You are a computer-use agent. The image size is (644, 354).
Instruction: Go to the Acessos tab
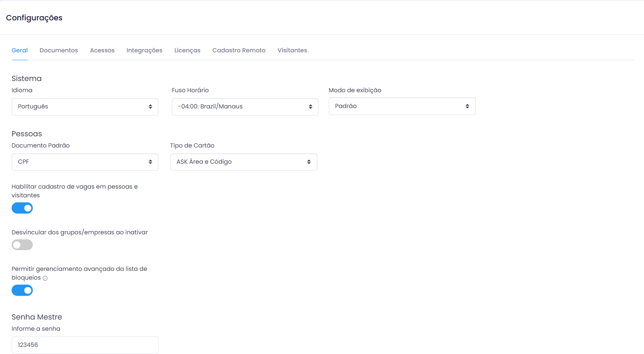102,50
